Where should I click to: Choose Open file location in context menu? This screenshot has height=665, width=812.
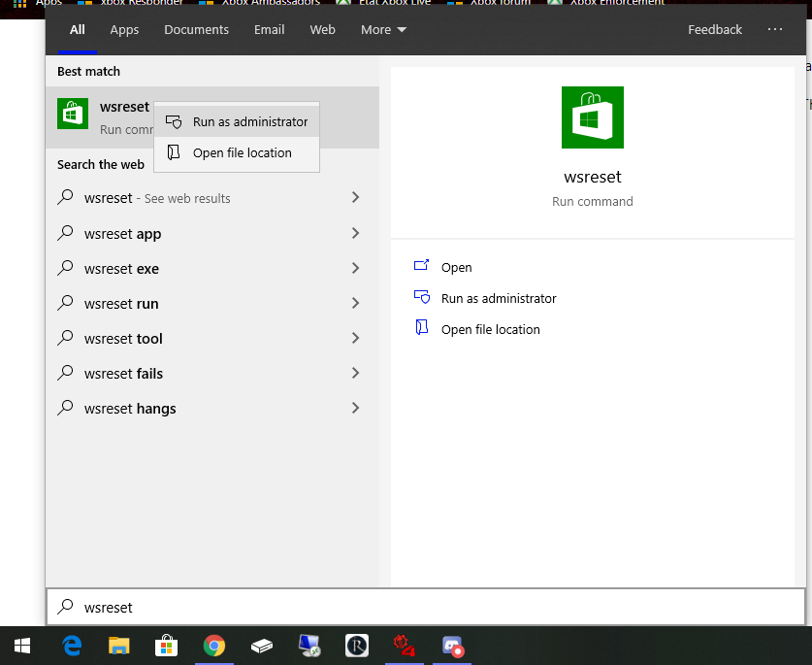237,153
